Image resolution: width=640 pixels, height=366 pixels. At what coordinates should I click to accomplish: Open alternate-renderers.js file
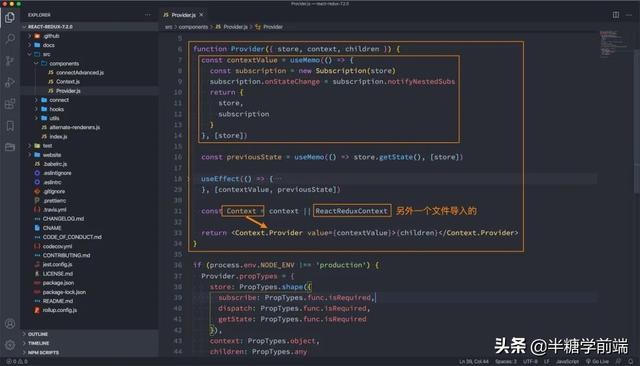tap(90, 127)
